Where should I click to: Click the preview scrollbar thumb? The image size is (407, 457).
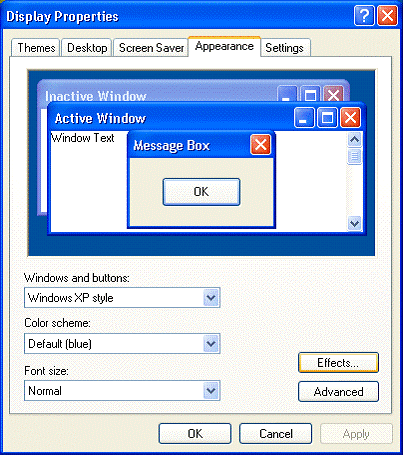pos(354,157)
